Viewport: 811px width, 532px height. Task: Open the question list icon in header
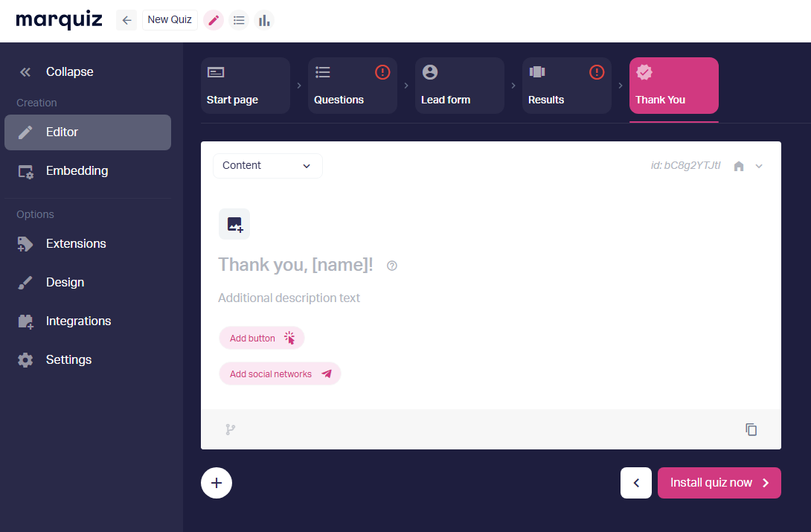coord(239,20)
